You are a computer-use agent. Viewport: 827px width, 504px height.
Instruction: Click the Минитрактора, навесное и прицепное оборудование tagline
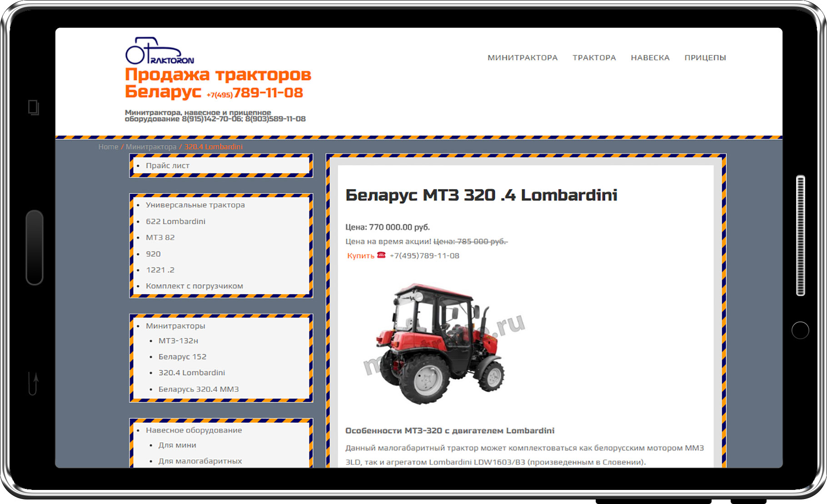pyautogui.click(x=215, y=116)
